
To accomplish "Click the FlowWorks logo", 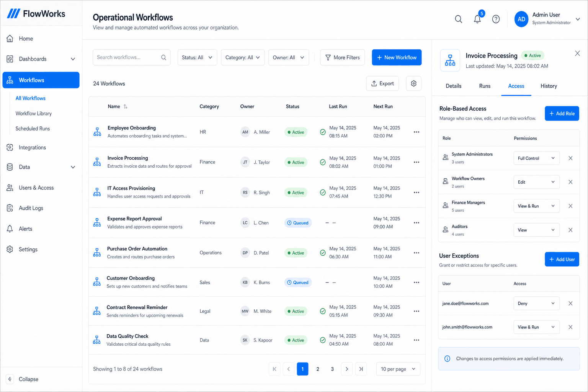I will pos(36,14).
